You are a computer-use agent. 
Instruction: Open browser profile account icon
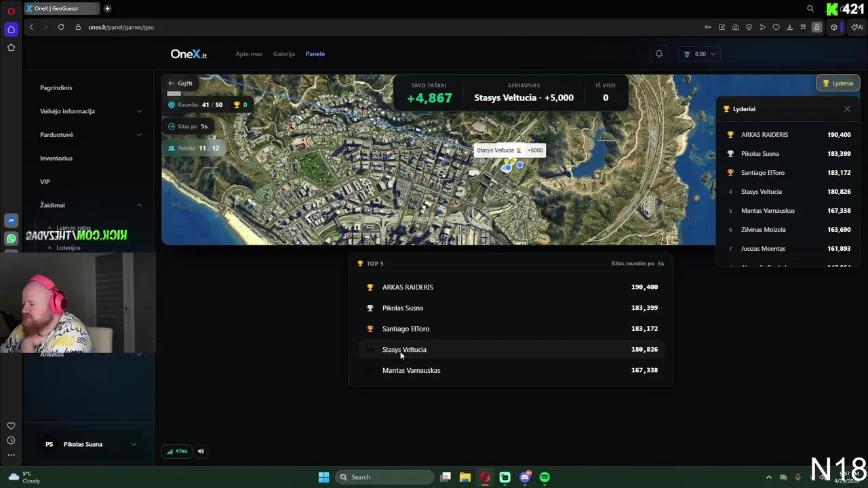(816, 27)
